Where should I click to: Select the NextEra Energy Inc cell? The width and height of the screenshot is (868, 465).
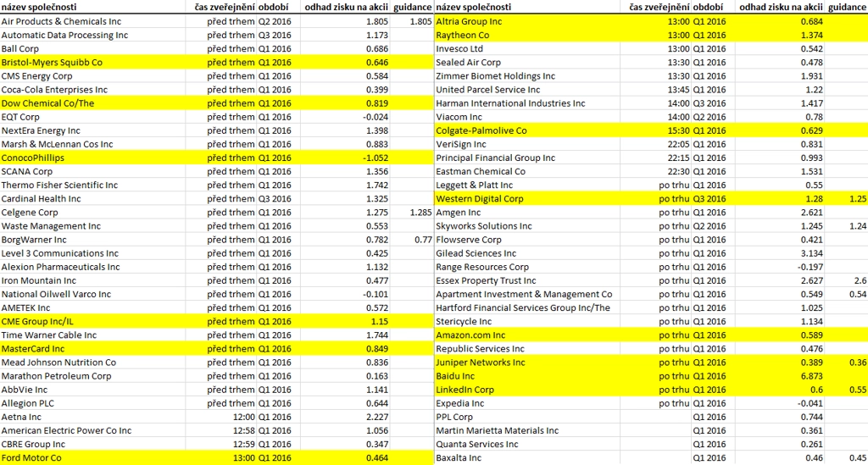point(93,130)
